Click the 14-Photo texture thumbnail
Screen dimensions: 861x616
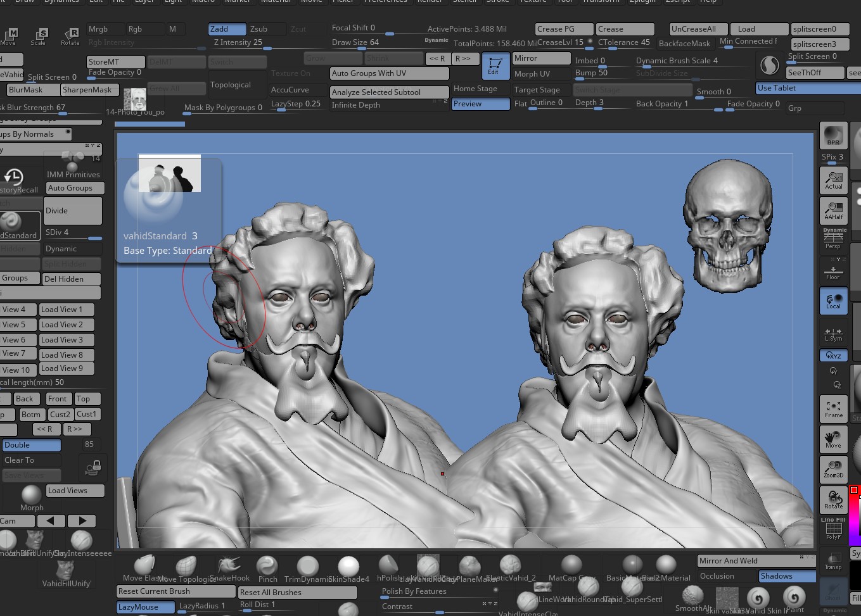134,99
